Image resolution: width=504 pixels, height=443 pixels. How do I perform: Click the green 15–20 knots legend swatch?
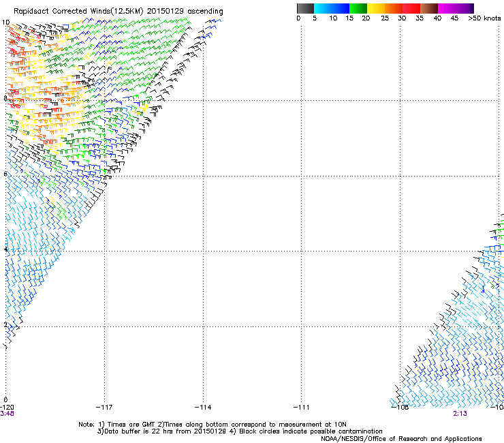click(358, 8)
